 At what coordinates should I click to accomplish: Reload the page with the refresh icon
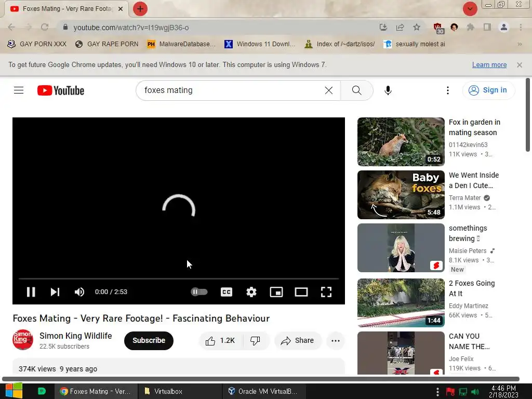click(45, 27)
